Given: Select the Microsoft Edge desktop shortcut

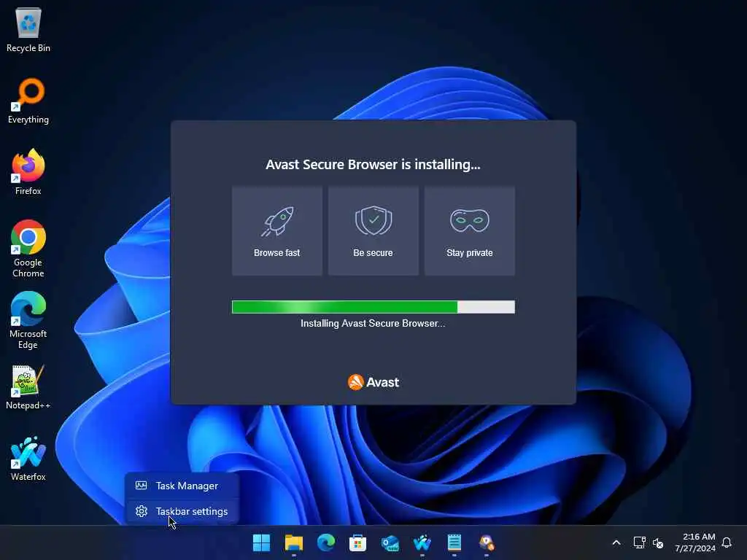Looking at the screenshot, I should [x=28, y=320].
